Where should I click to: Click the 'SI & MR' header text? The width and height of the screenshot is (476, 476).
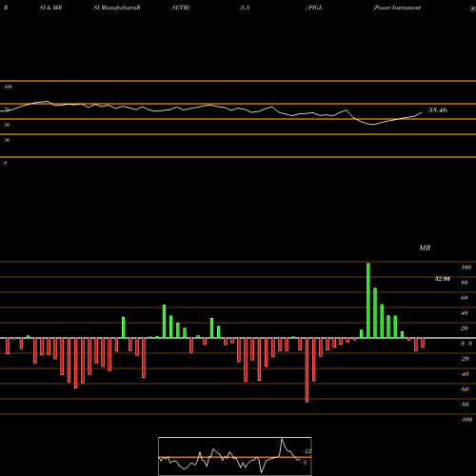click(50, 8)
